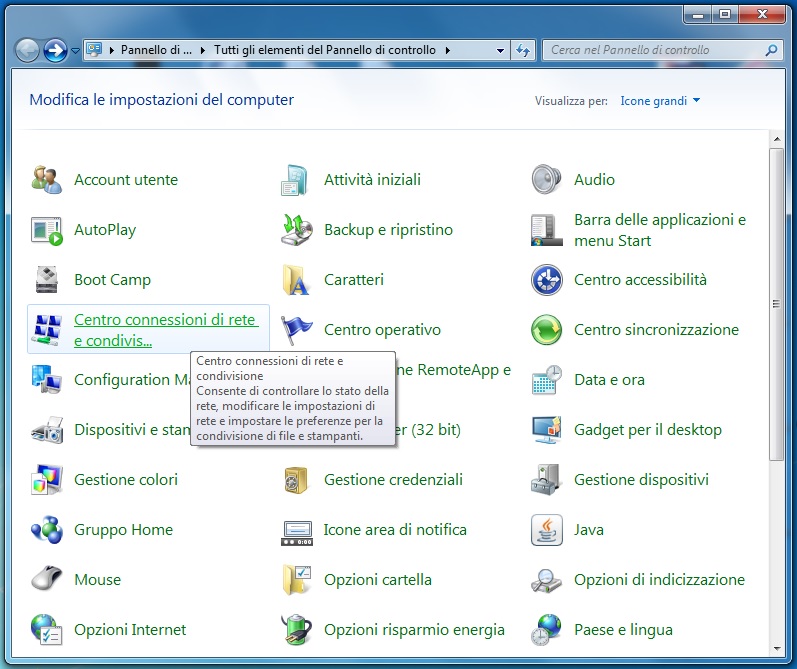
Task: Open the Mouse icon
Action: pyautogui.click(x=47, y=580)
